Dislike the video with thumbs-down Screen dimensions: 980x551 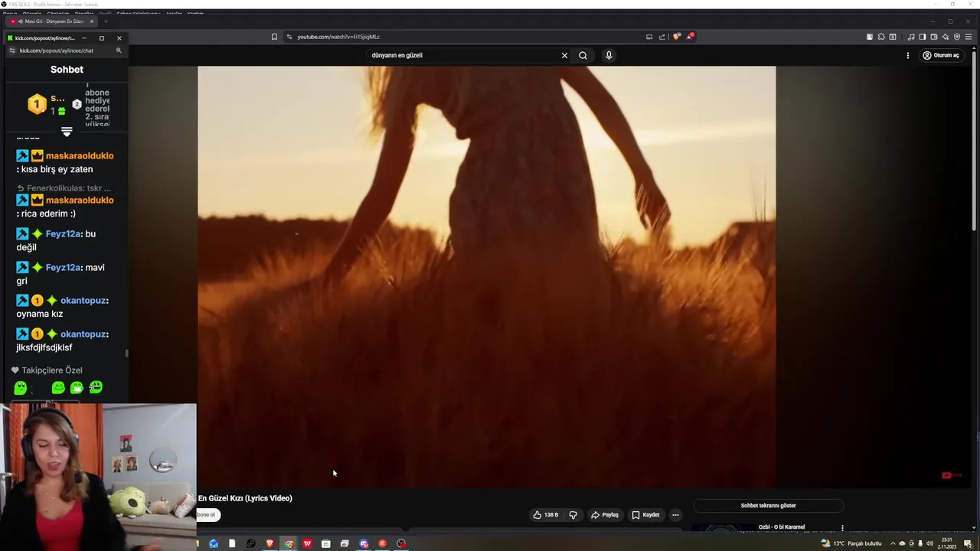(x=573, y=515)
